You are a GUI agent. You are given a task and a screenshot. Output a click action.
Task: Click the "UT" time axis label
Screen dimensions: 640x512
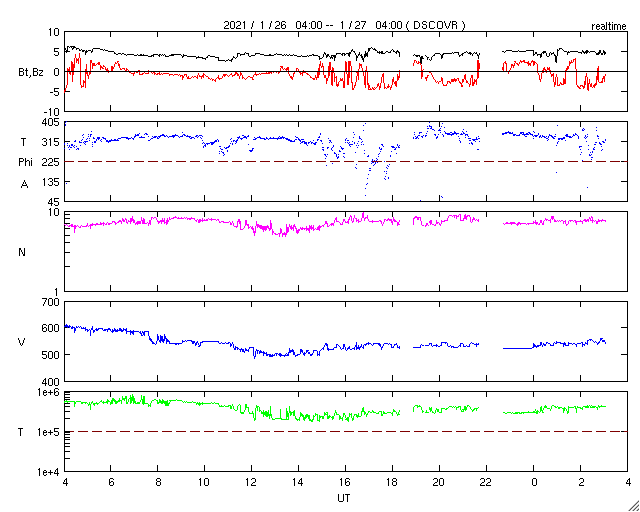(x=344, y=498)
